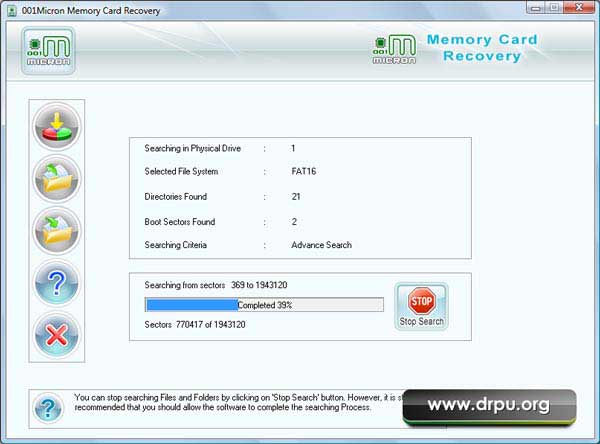
Task: Click the info question mark icon beside hint text
Action: coord(47,408)
